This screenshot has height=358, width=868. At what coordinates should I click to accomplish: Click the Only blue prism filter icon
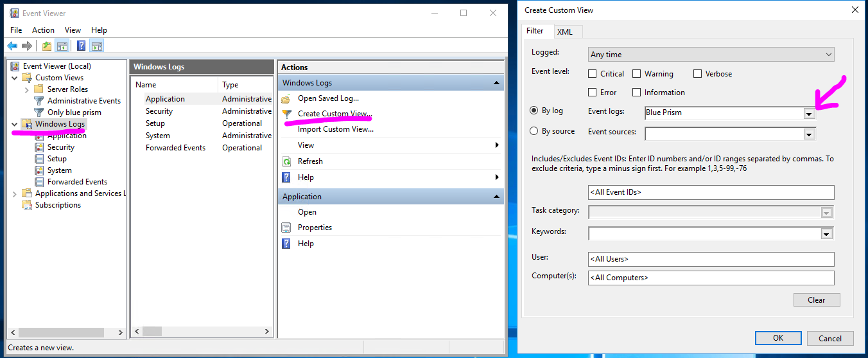[39, 112]
